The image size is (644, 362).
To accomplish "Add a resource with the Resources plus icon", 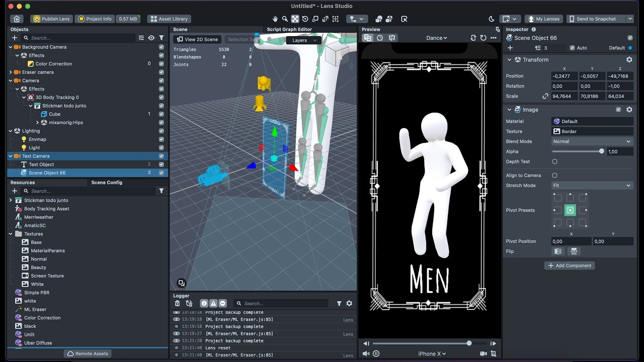I will click(x=15, y=191).
